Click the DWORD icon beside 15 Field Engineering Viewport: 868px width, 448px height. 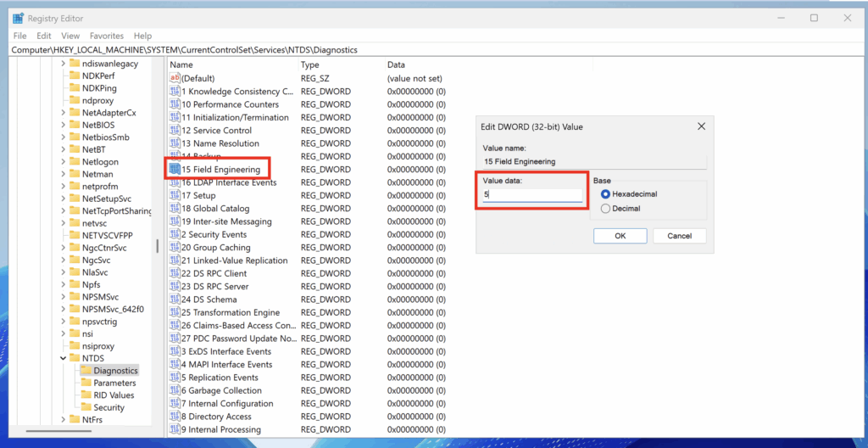[175, 170]
